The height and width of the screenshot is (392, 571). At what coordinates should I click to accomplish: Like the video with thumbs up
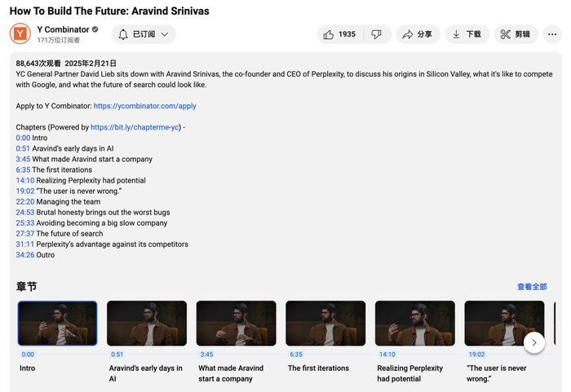pos(329,34)
